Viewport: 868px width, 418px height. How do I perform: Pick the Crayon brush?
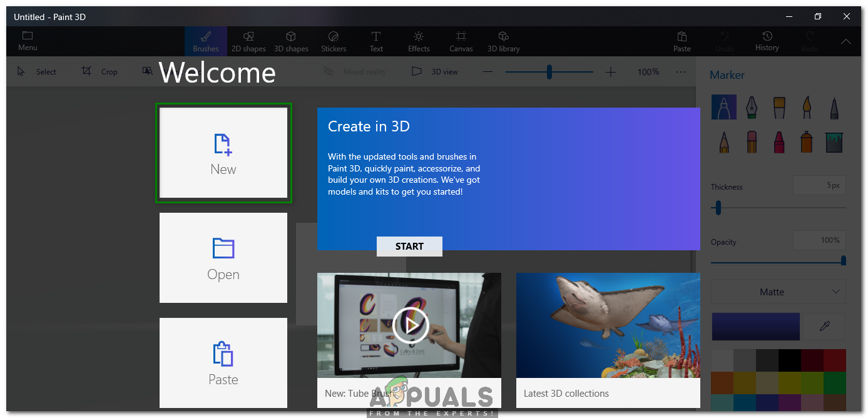(x=779, y=141)
